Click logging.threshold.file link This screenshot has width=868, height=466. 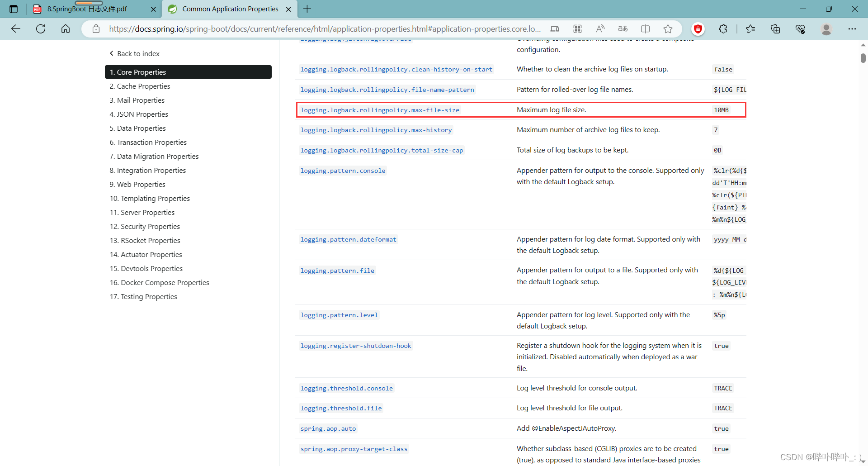(341, 408)
